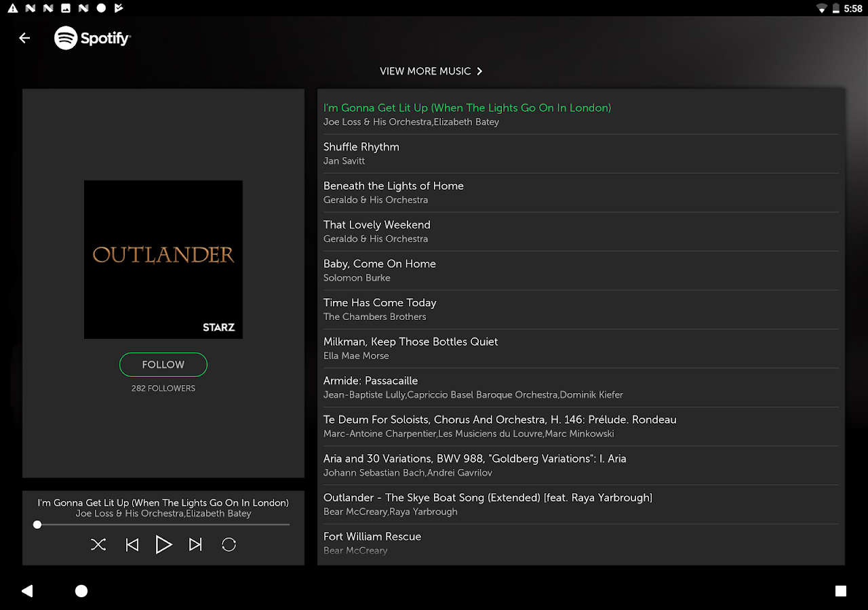The height and width of the screenshot is (610, 868).
Task: Open the warning notification icon in status bar
Action: pos(13,8)
